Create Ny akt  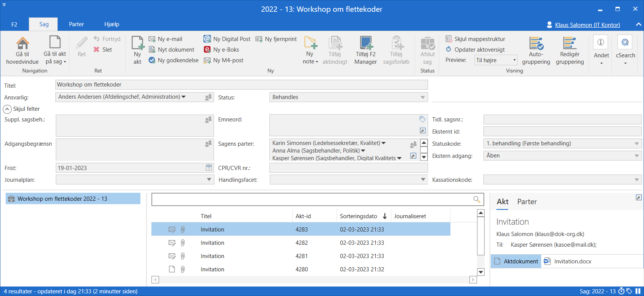pyautogui.click(x=137, y=50)
